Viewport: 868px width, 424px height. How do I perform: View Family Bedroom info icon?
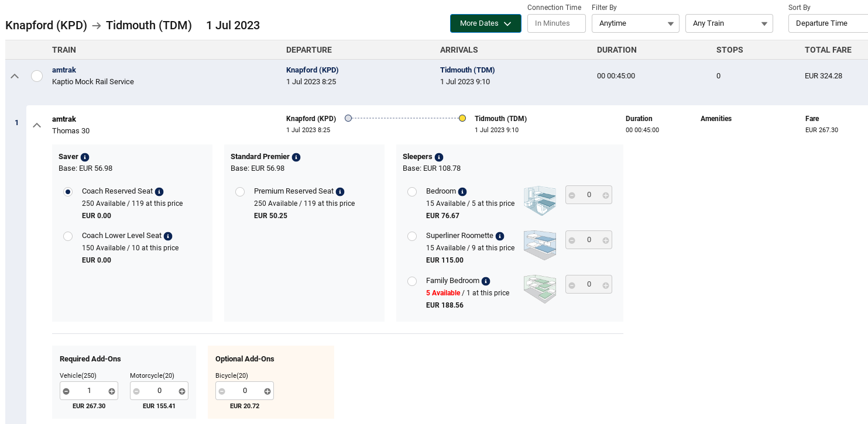click(486, 281)
